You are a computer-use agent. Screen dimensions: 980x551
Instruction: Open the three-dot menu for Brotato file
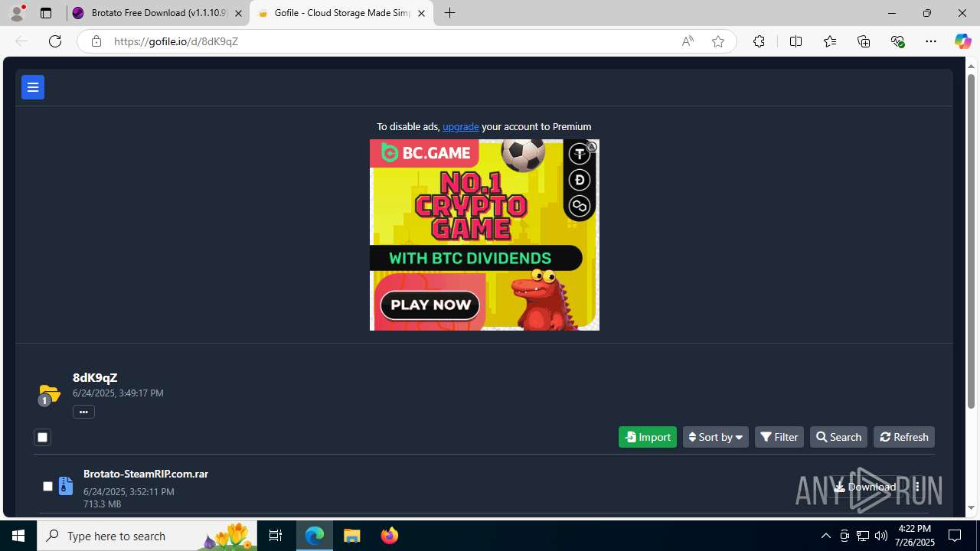point(917,487)
